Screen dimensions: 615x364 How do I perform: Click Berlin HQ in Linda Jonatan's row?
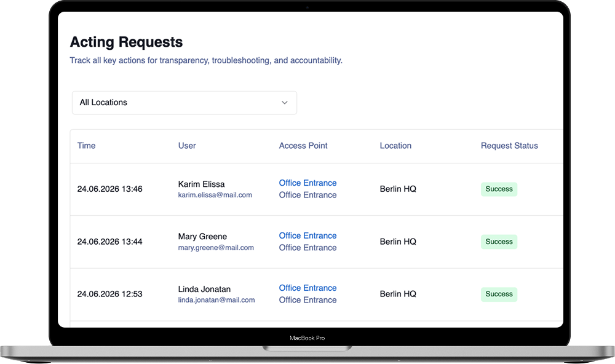(x=398, y=294)
